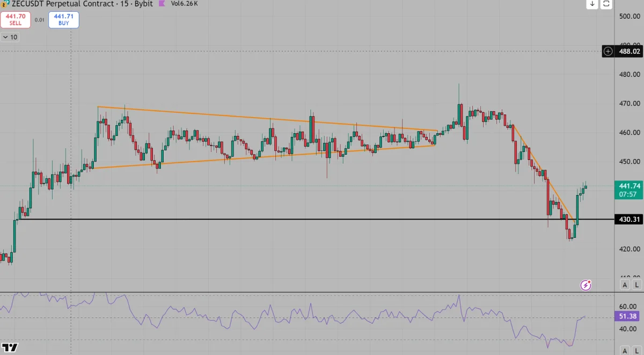Image resolution: width=644 pixels, height=355 pixels.
Task: Click the TradingView logo in bottom corner
Action: 10,348
